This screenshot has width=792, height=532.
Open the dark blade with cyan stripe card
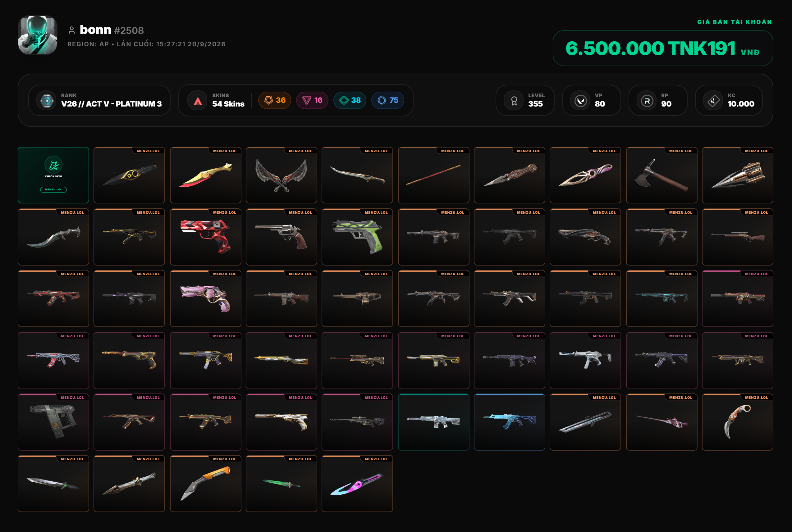[585, 422]
